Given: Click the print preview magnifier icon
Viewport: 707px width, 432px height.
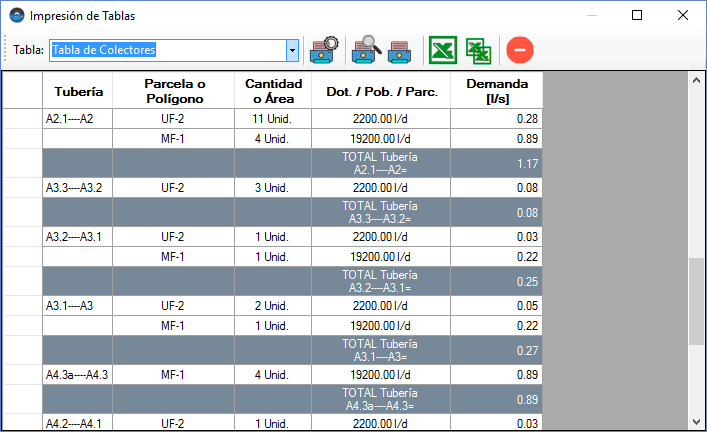Looking at the screenshot, I should click(x=366, y=49).
